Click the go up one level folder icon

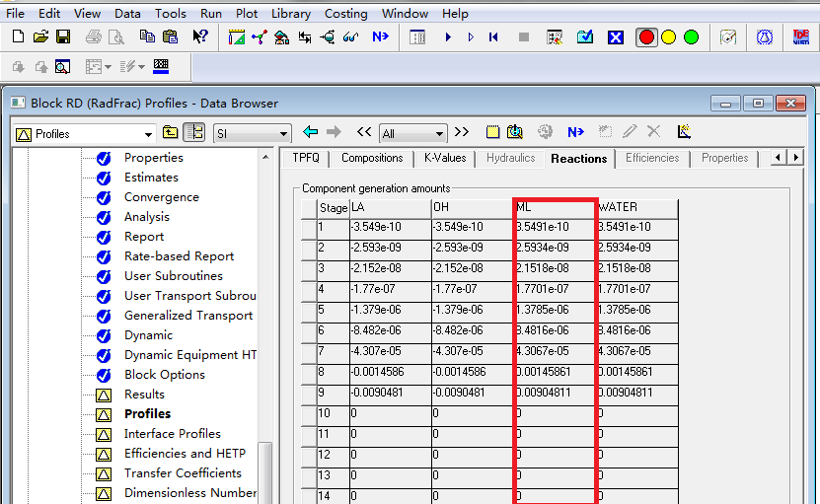point(171,132)
